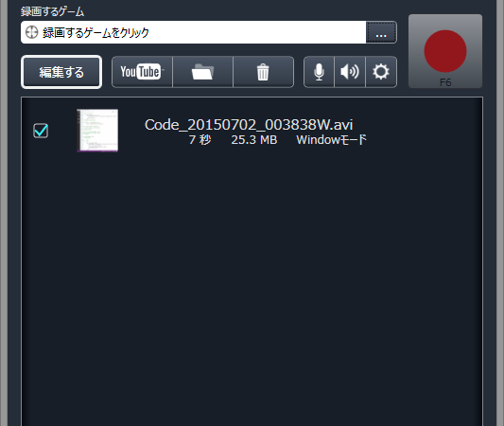Image resolution: width=504 pixels, height=426 pixels.
Task: Uncheck the Code_20150702_003838W.avi checkbox
Action: pos(41,131)
